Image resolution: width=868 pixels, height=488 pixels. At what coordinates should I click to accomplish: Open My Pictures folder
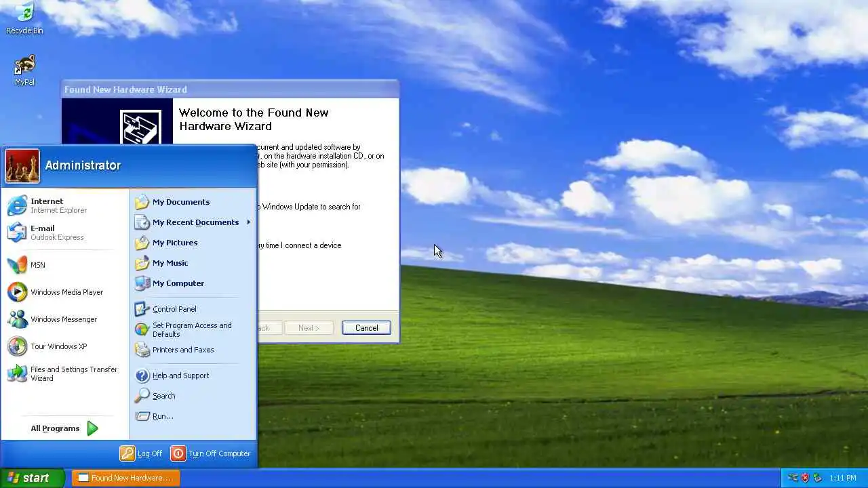193,243
